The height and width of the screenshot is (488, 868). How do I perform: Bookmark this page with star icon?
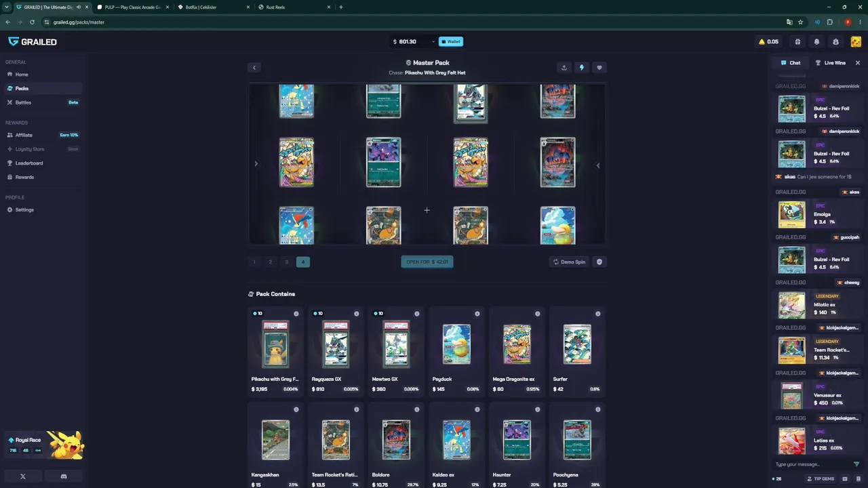801,22
